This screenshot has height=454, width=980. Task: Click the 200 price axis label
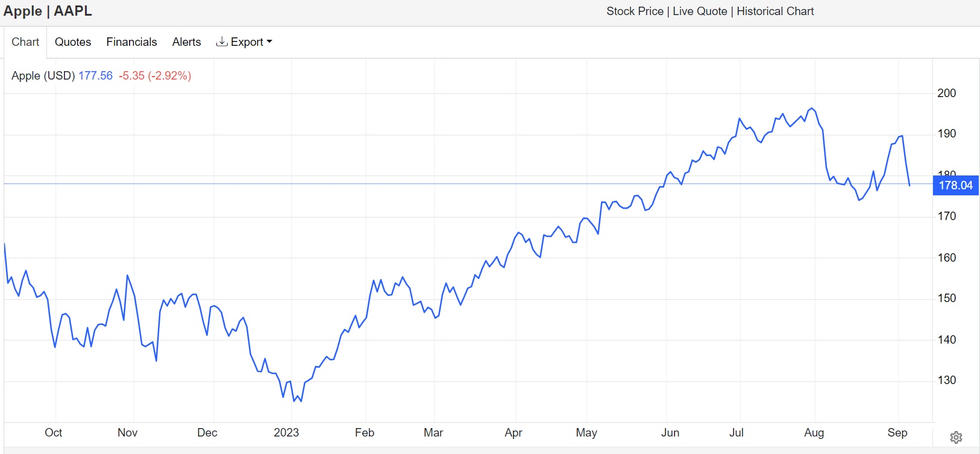click(947, 93)
